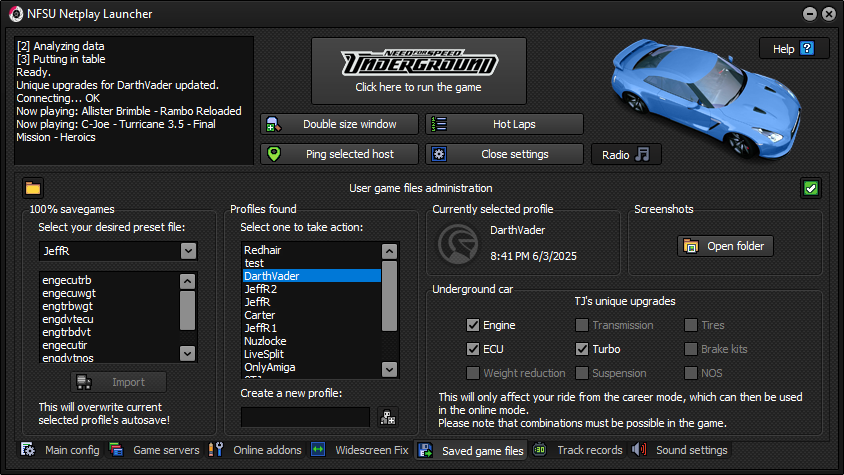Screen dimensions: 844x475
Task: Click the create new profile icon
Action: point(388,417)
